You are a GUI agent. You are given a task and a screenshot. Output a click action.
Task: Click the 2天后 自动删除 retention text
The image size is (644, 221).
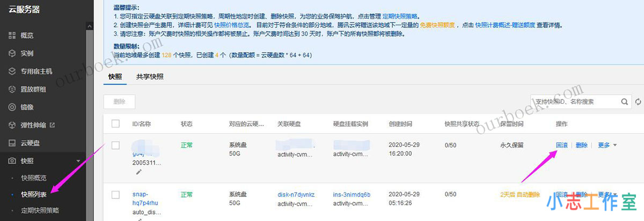[x=519, y=195]
